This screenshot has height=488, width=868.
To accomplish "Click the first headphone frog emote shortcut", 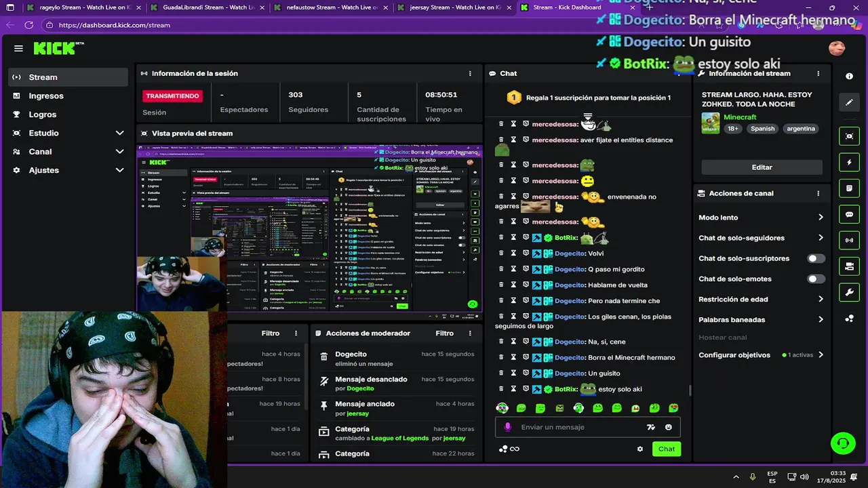I will [x=502, y=408].
